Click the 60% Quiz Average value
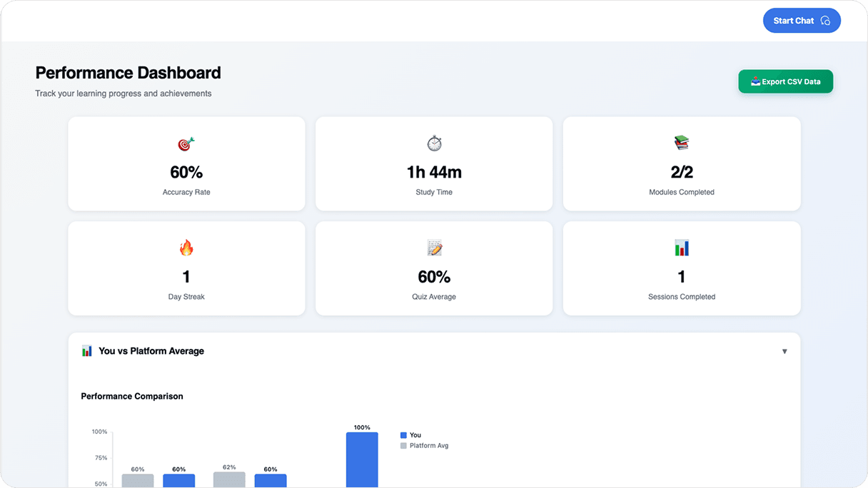868x488 pixels. point(434,277)
